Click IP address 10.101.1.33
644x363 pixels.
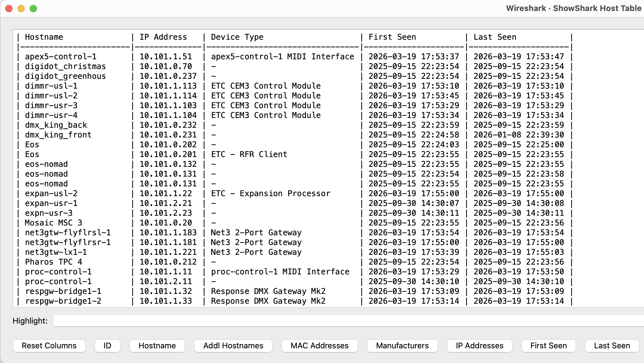click(x=166, y=301)
